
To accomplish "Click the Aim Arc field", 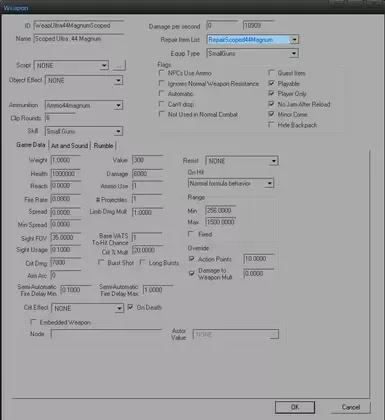I will click(66, 275).
